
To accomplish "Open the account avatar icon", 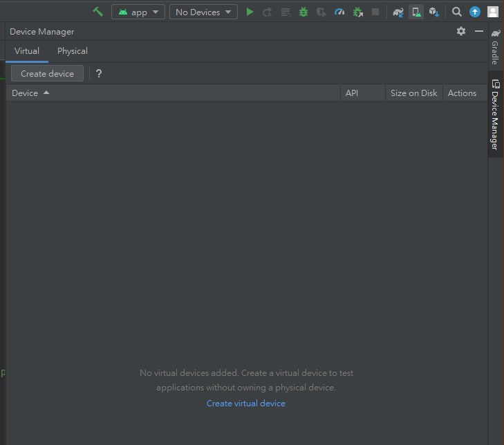I will coord(493,12).
